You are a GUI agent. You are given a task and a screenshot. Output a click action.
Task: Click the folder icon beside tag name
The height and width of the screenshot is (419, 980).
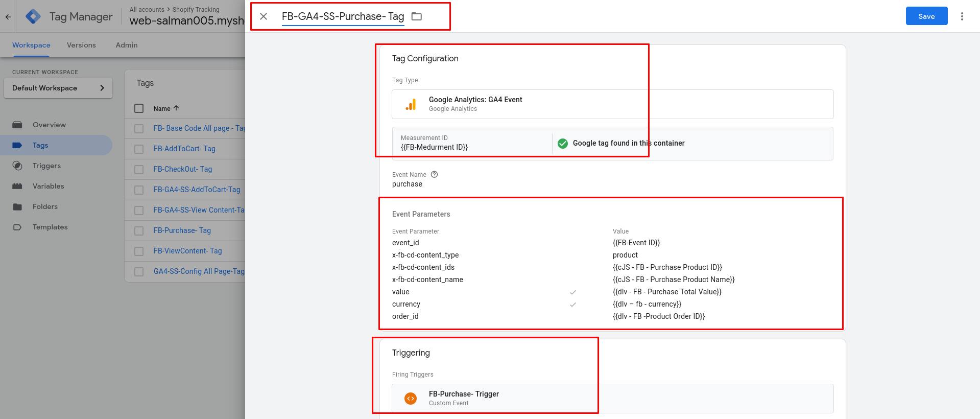pyautogui.click(x=417, y=16)
